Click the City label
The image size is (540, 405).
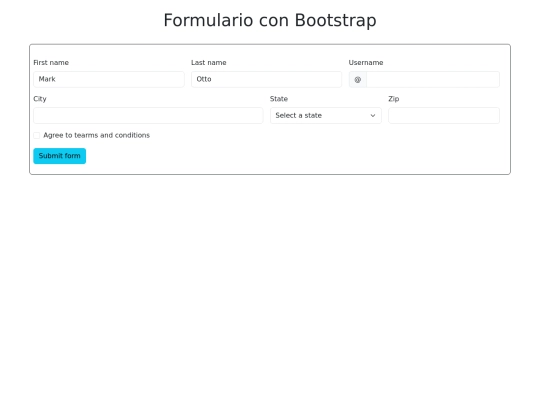(x=40, y=99)
